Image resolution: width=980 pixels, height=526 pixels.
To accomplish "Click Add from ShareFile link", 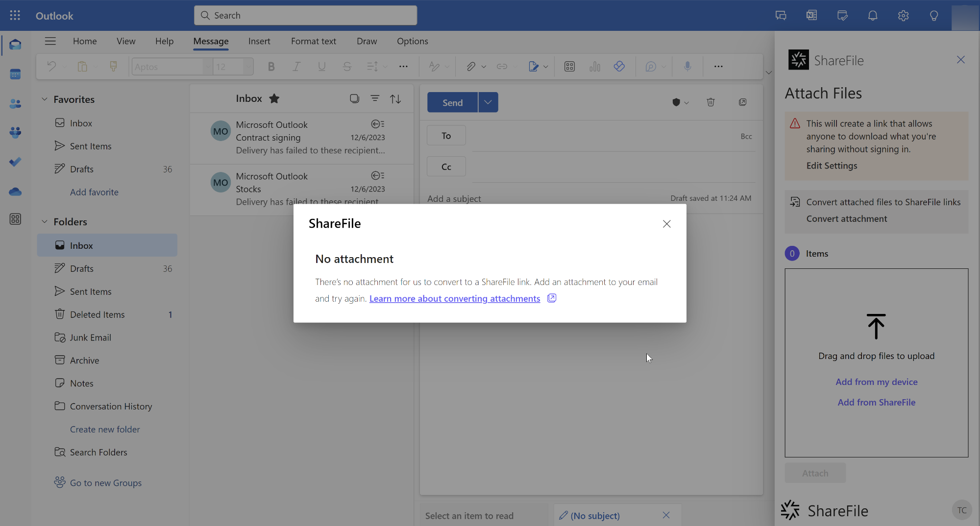I will (876, 402).
